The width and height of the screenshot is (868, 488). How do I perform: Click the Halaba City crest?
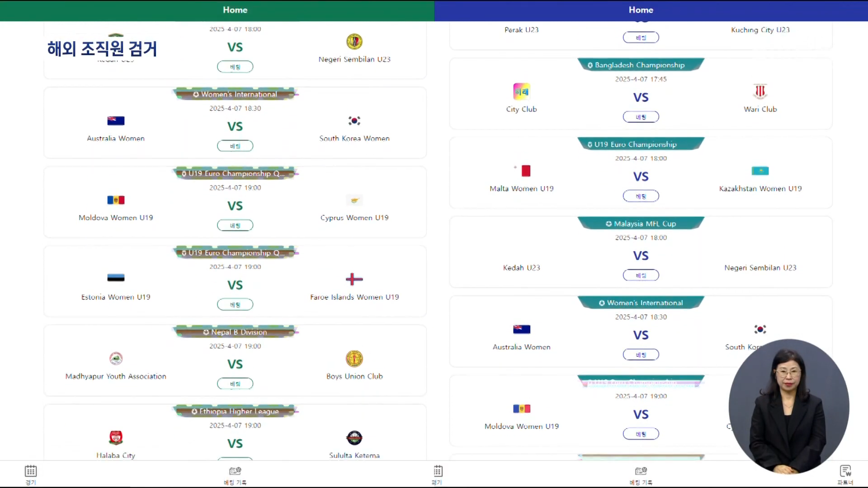pos(116,438)
